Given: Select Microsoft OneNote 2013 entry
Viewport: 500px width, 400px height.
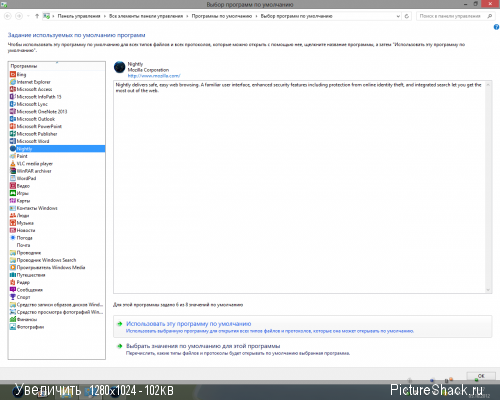Looking at the screenshot, I should point(39,111).
